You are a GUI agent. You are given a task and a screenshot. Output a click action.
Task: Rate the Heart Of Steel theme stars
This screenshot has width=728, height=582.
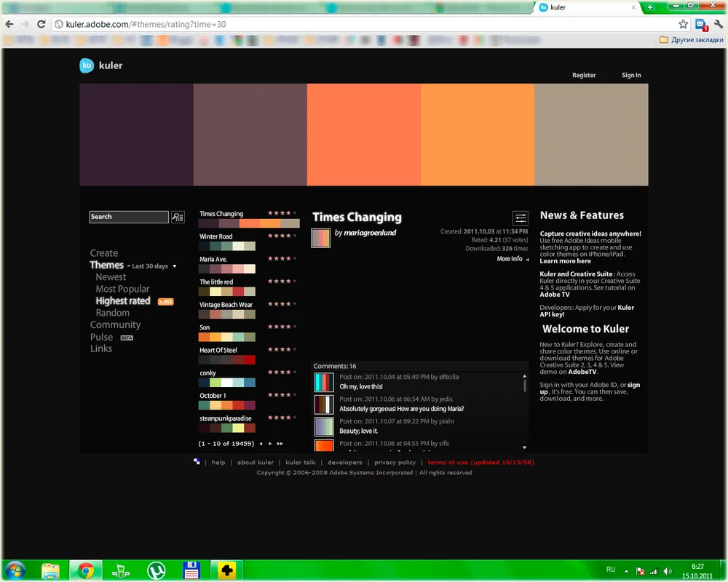coord(282,350)
